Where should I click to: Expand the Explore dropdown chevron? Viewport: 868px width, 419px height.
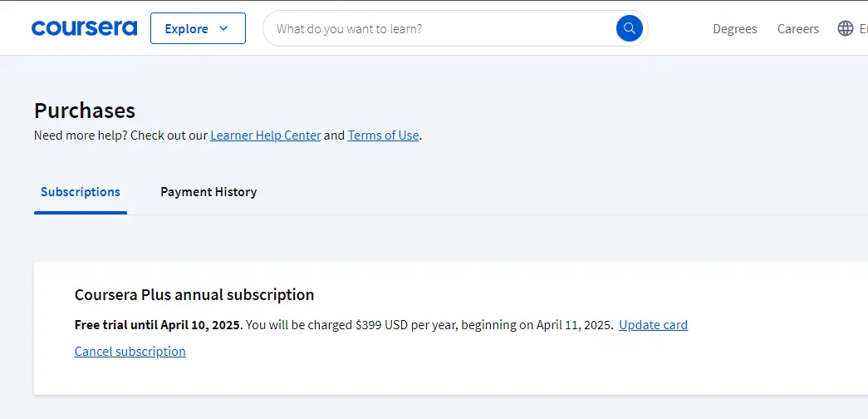223,28
